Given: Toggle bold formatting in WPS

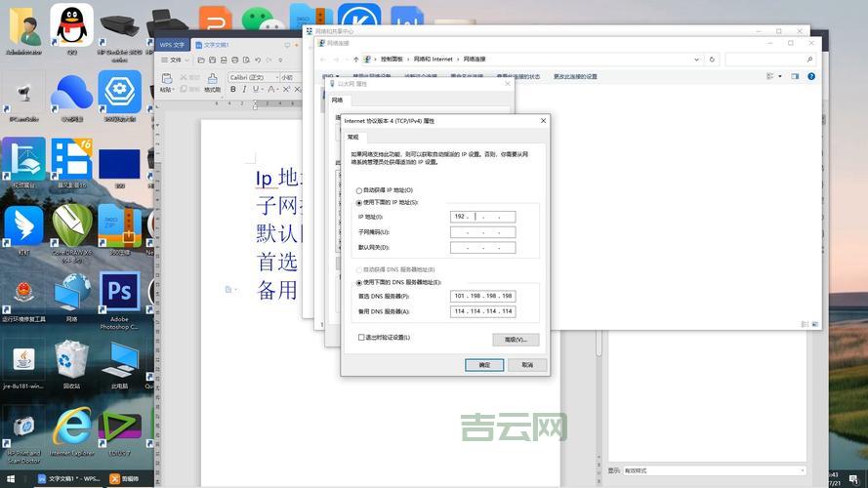Looking at the screenshot, I should [x=233, y=89].
